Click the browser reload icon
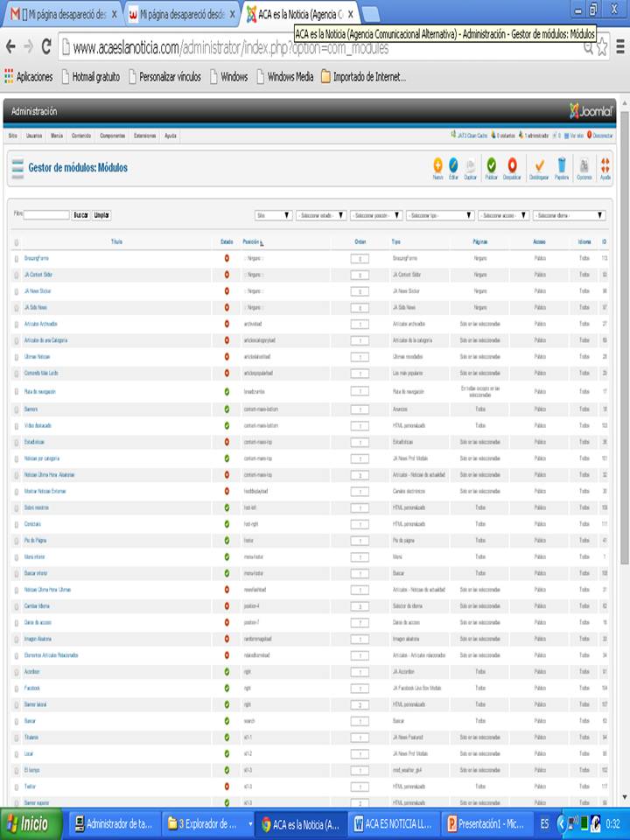 (46, 47)
